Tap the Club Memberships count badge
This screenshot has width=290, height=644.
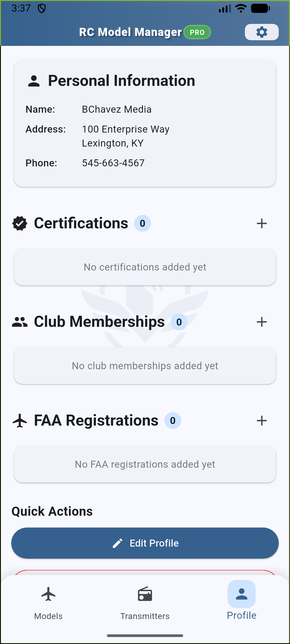point(179,322)
